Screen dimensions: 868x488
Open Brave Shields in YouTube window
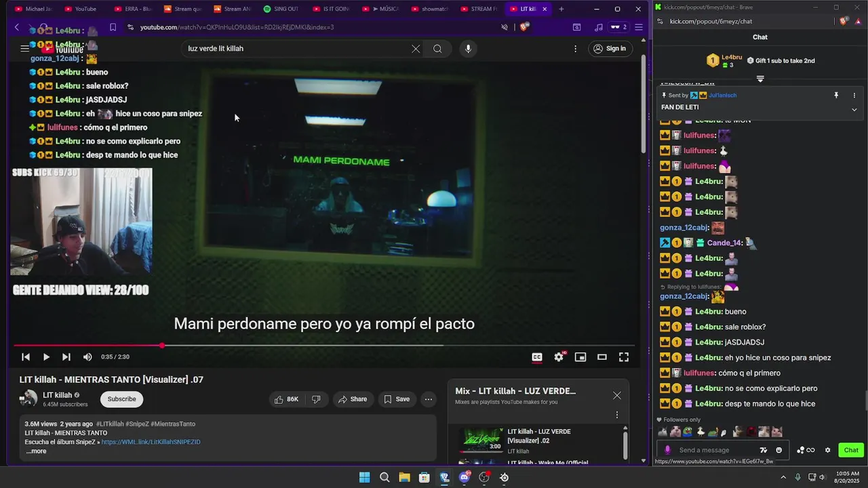524,27
